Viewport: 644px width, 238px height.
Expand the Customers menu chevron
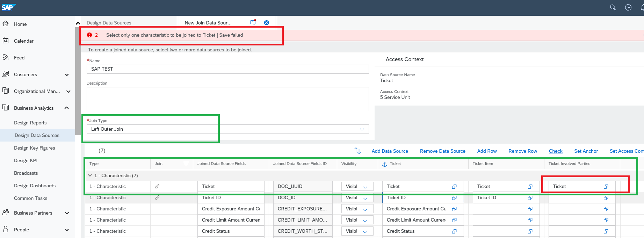point(67,74)
